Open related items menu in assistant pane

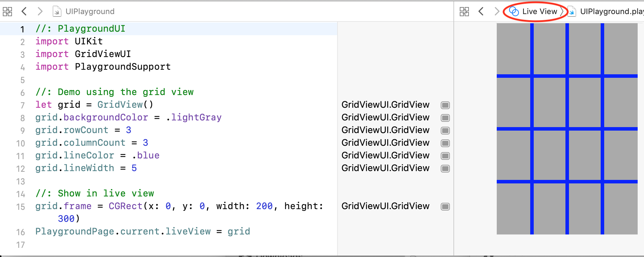pos(464,12)
